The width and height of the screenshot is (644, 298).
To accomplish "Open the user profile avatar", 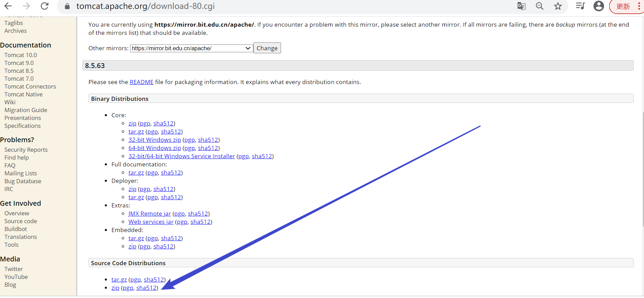I will click(x=599, y=6).
